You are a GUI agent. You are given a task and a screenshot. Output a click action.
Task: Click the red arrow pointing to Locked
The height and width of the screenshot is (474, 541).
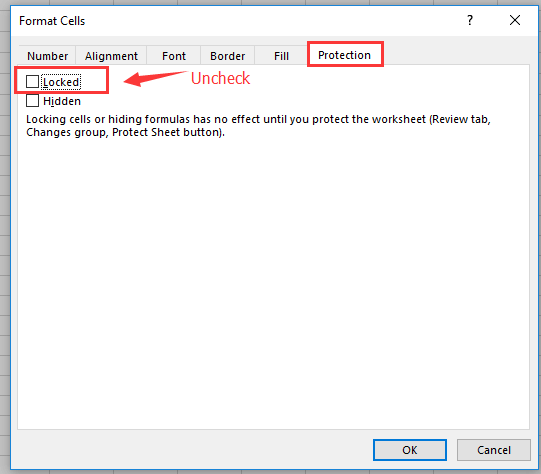(x=155, y=79)
